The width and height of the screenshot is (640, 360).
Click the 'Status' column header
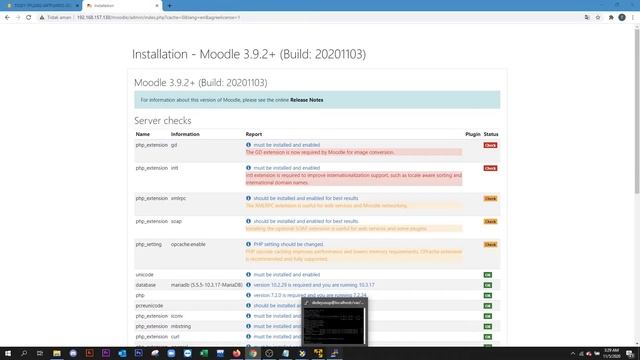pos(491,134)
